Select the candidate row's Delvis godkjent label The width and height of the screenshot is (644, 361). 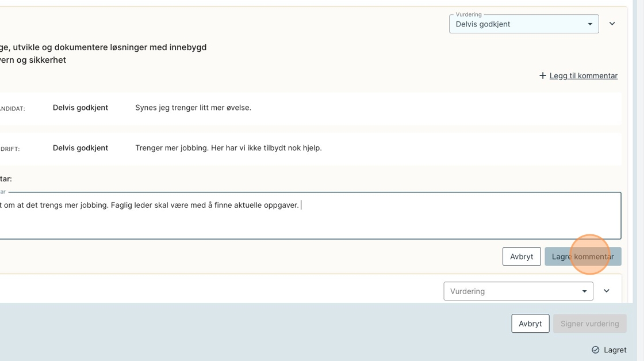click(x=80, y=108)
